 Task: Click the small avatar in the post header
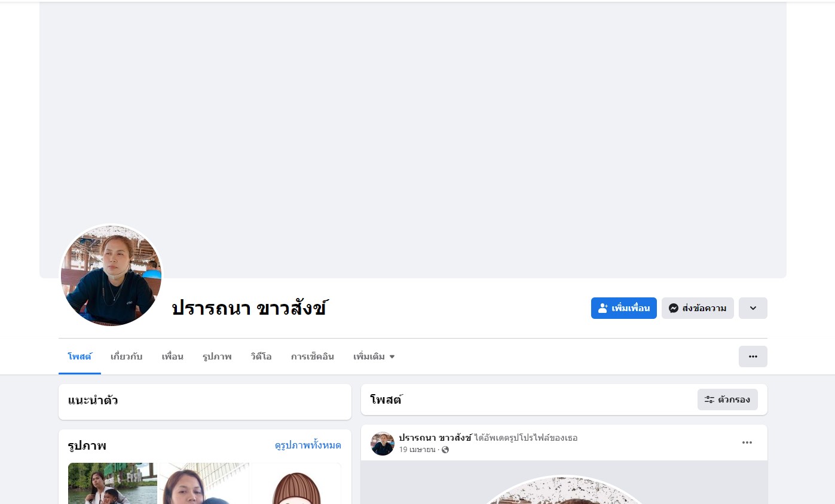383,444
